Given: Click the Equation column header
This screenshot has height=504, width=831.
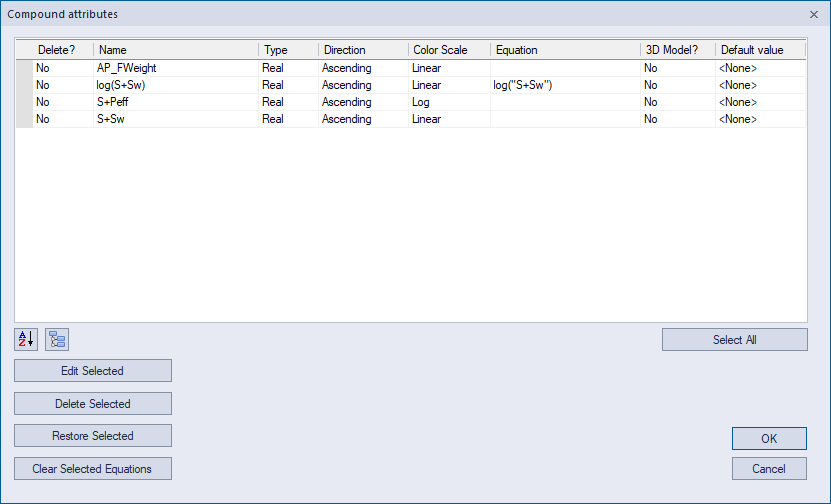Looking at the screenshot, I should click(x=565, y=50).
